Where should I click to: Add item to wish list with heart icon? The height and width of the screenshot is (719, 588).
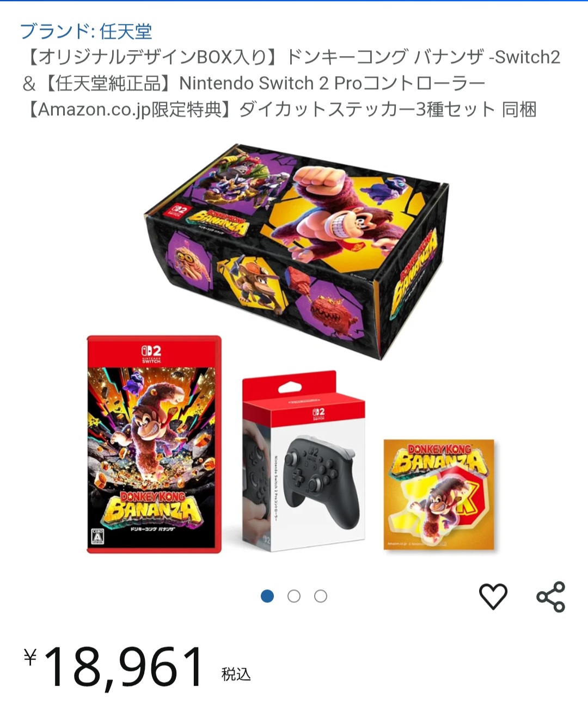pos(493,596)
